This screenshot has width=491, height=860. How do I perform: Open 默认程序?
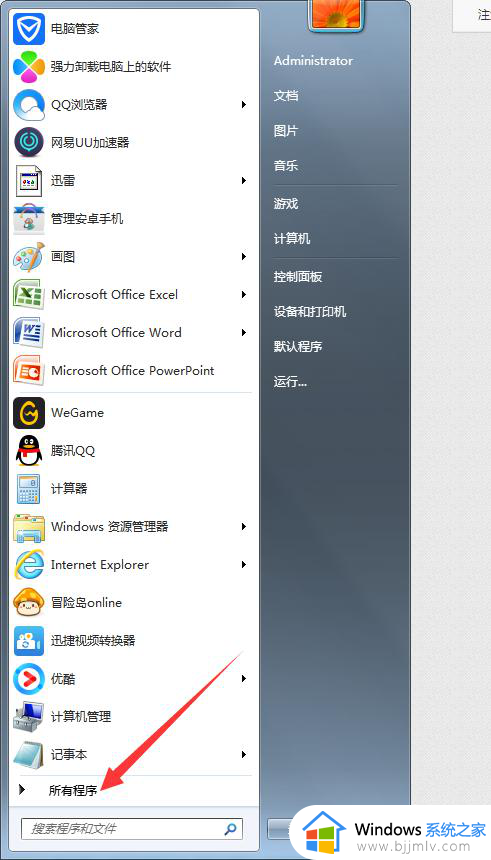pyautogui.click(x=298, y=347)
